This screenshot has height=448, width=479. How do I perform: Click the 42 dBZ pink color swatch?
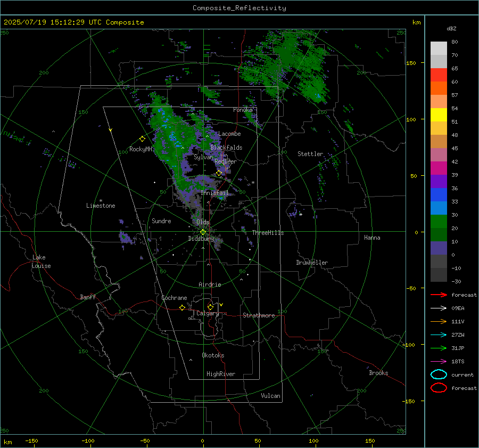(x=439, y=154)
